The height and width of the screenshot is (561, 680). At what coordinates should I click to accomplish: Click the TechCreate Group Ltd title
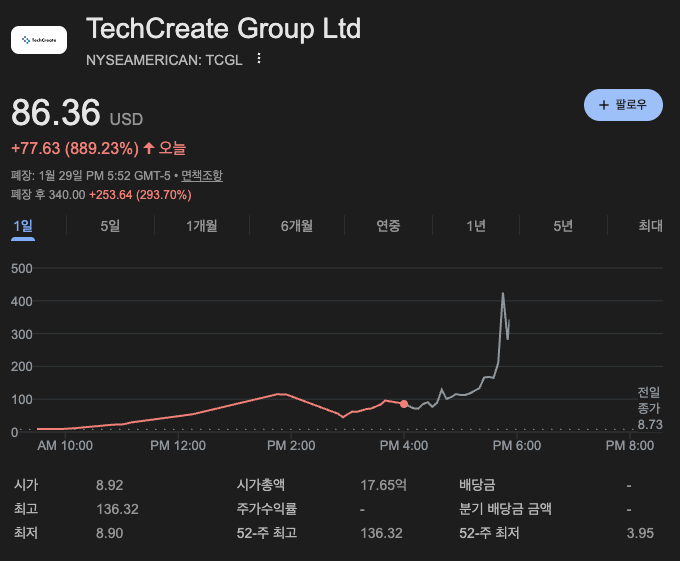(x=223, y=29)
